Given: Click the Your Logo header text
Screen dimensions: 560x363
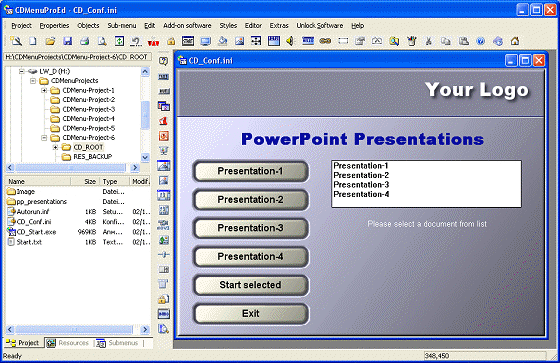Looking at the screenshot, I should 477,90.
